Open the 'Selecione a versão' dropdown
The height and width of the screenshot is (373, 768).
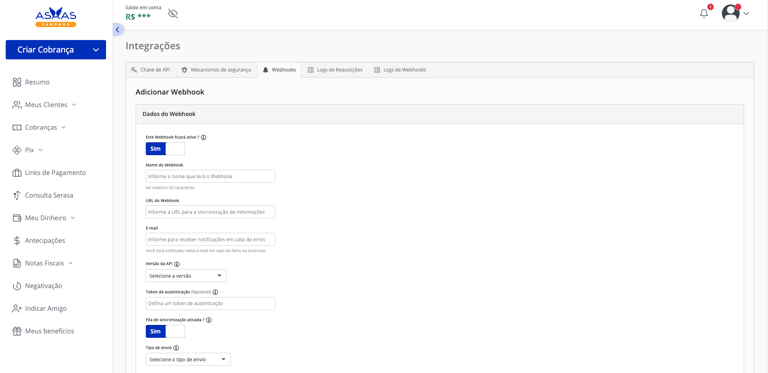click(186, 276)
